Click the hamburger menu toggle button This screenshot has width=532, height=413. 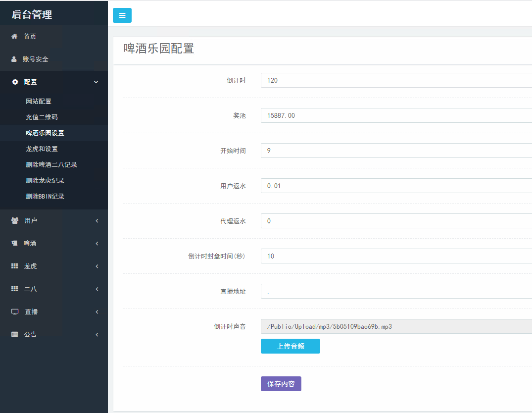tap(122, 15)
